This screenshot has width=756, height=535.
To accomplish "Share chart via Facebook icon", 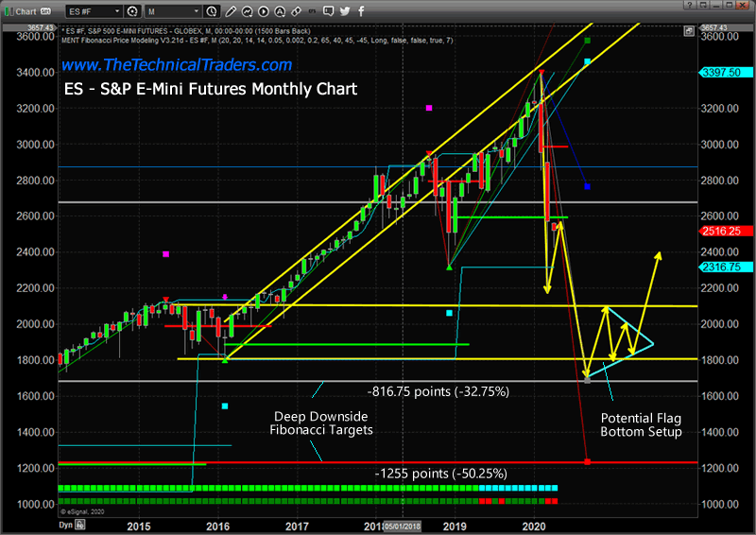I will [361, 11].
